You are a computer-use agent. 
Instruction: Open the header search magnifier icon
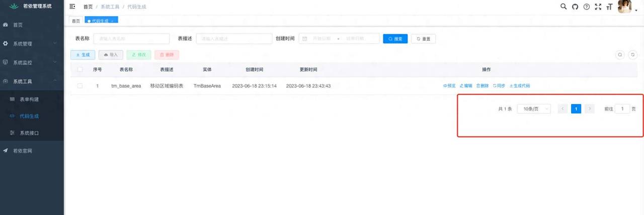564,7
